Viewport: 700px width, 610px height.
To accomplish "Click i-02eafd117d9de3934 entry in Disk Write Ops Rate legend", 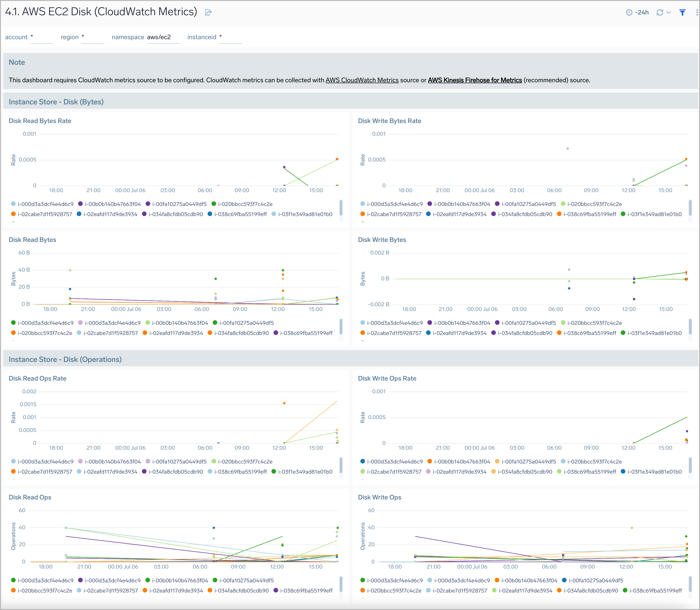I will 456,472.
